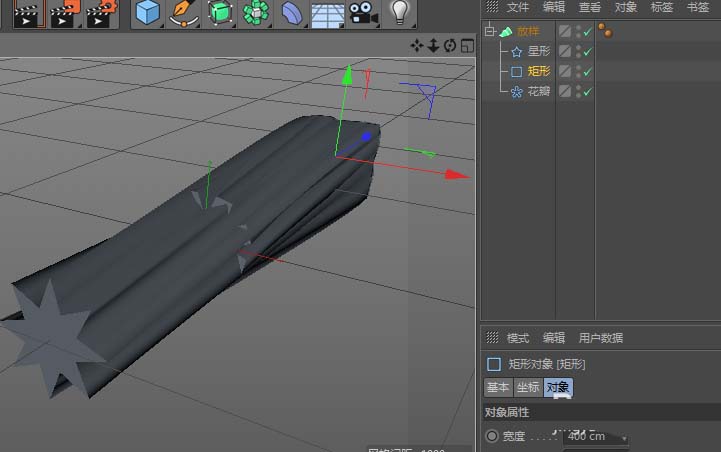Screen dimensions: 721x452
Task: Open the 宽度 value stepper arrows
Action: pos(625,437)
